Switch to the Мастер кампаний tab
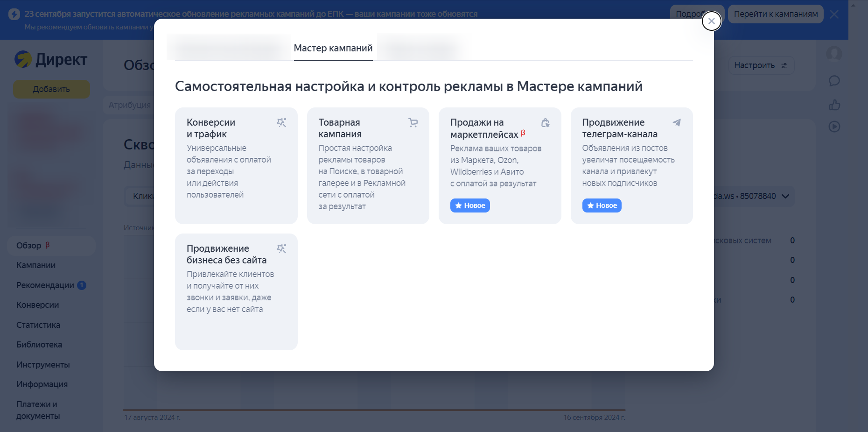 333,47
